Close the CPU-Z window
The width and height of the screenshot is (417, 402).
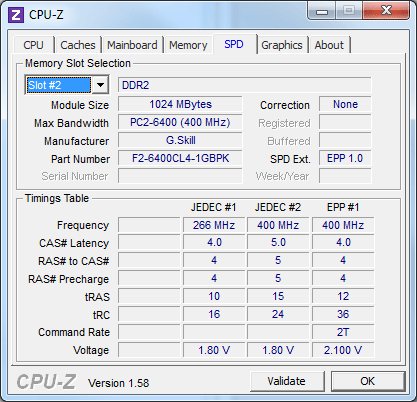[x=386, y=11]
